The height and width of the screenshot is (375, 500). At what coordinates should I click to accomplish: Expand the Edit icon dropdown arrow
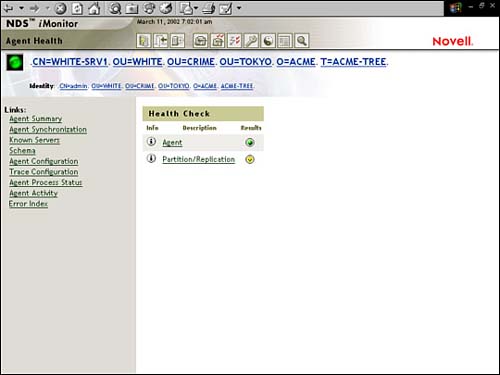239,8
